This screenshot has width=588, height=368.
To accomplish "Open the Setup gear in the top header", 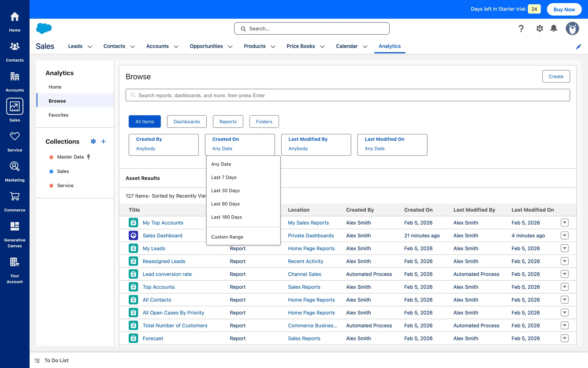I will (x=540, y=29).
